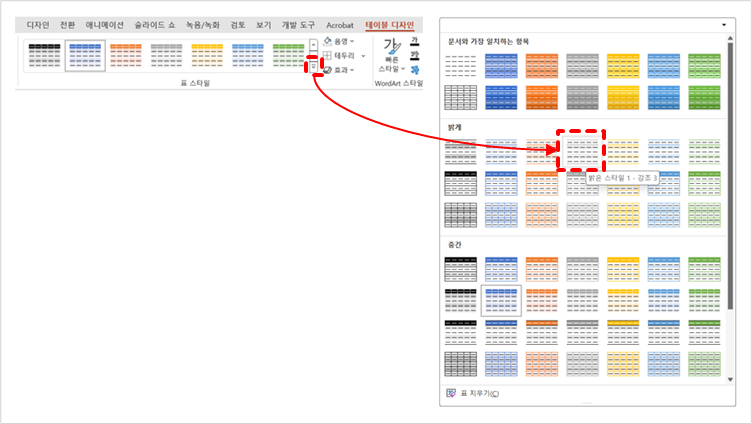Apply the black table style in the ribbon
The image size is (752, 424).
coord(44,55)
